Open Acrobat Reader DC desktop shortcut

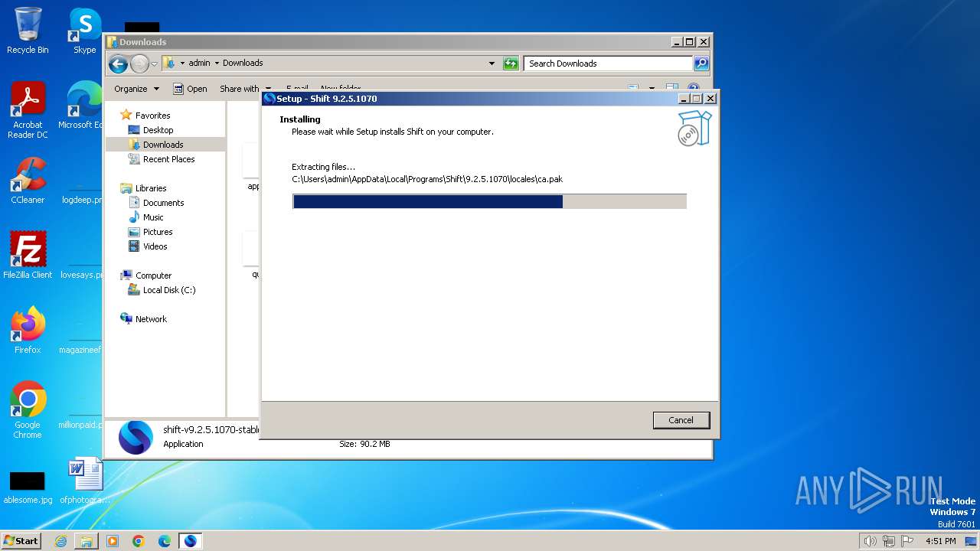click(x=28, y=110)
